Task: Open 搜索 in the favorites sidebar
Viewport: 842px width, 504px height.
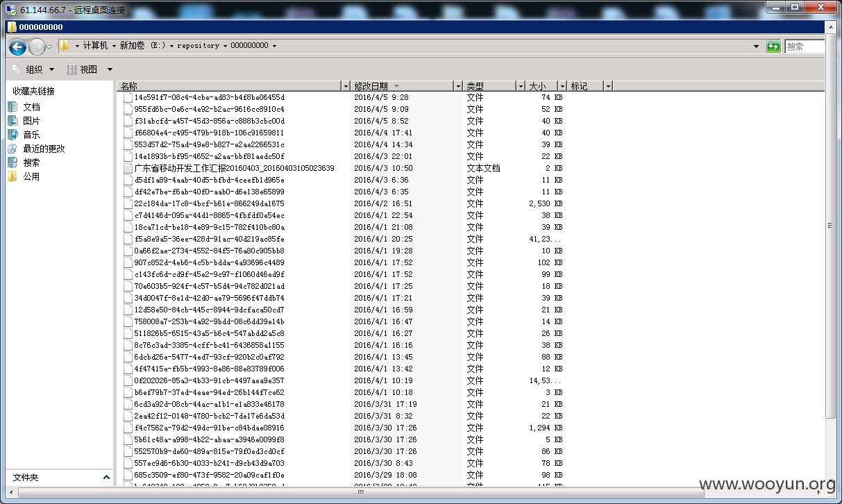Action: pos(31,162)
